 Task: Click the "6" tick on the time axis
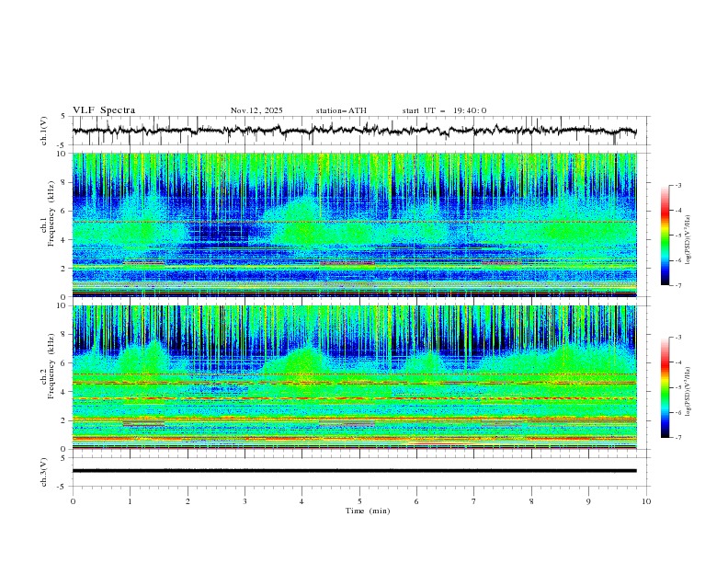point(416,501)
